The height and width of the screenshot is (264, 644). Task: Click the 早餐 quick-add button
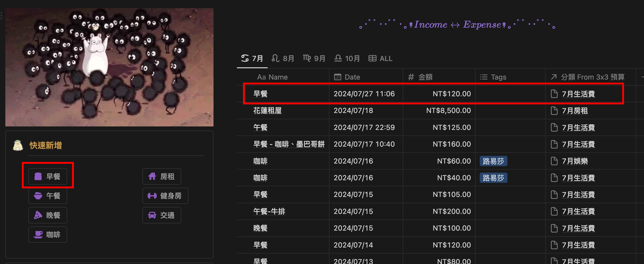[47, 176]
